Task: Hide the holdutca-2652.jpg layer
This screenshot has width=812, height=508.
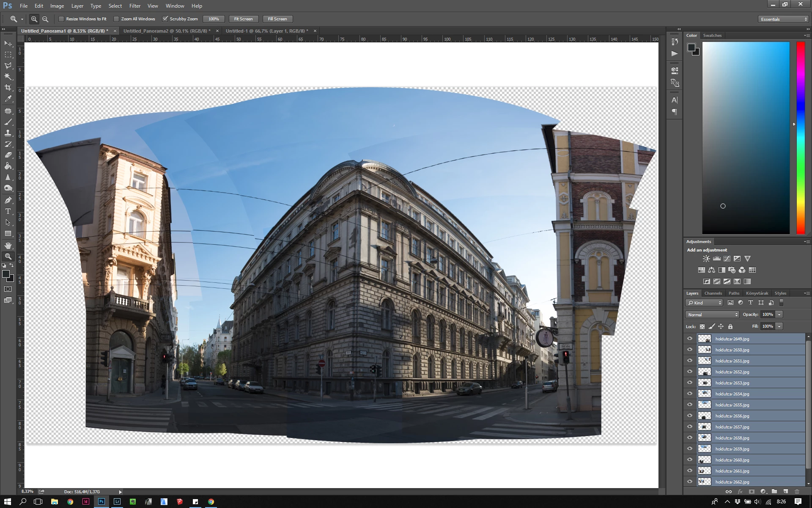Action: 690,372
